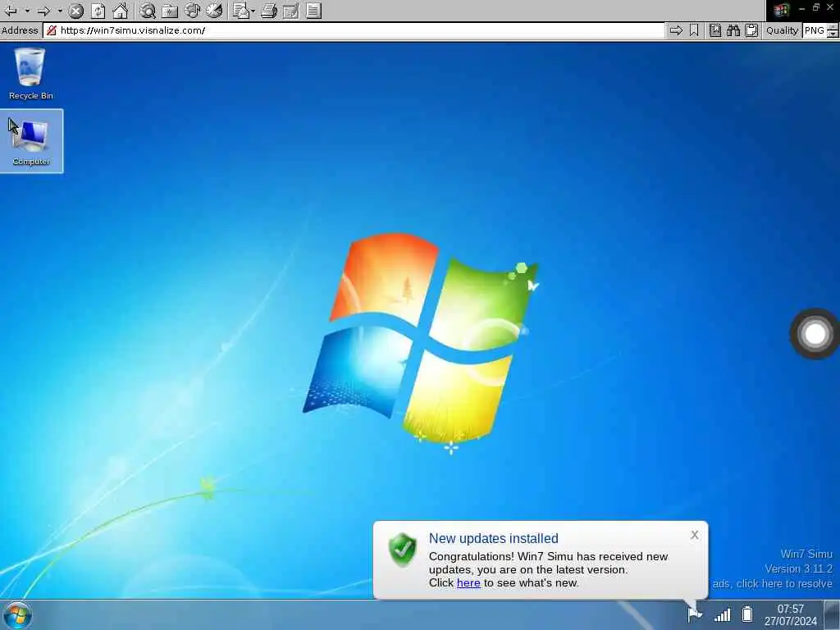
Task: Open the Search globe-magnifier icon
Action: [148, 11]
